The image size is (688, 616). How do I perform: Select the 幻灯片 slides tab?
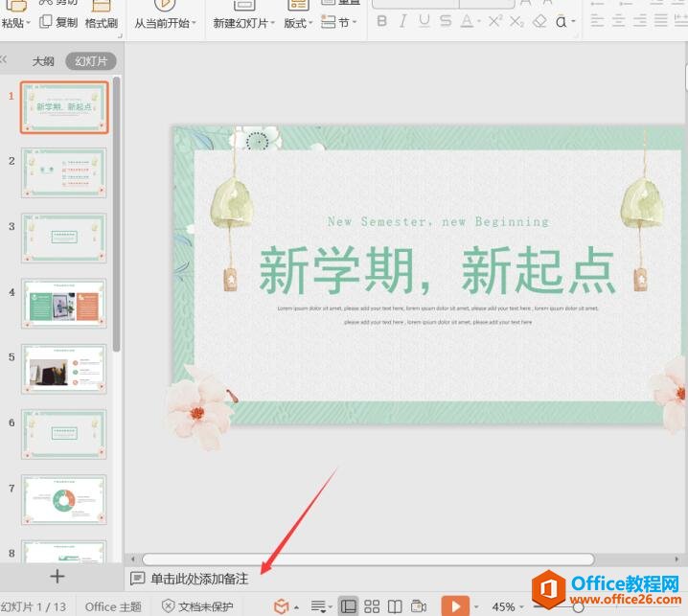point(90,60)
